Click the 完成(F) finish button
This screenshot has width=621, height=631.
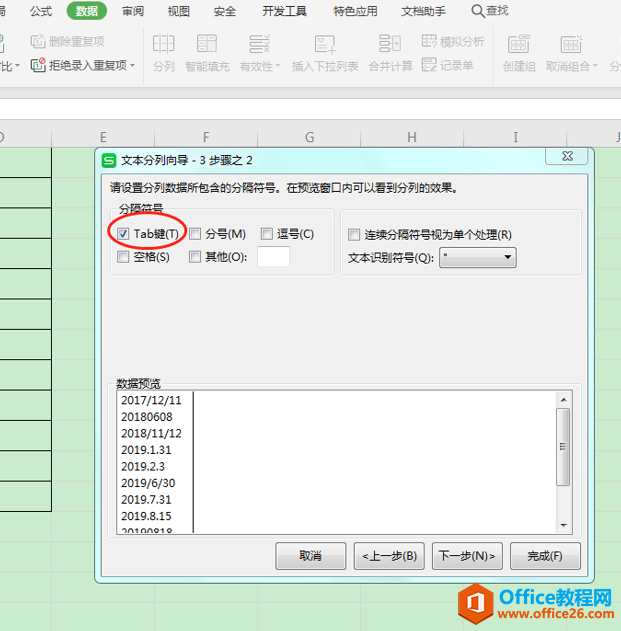pos(545,556)
